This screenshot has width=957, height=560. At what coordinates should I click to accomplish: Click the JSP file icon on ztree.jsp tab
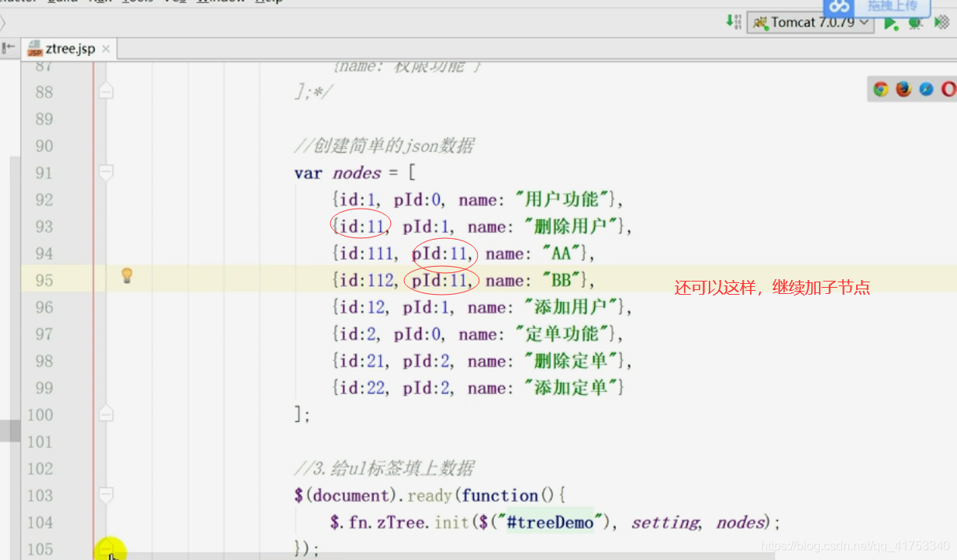point(35,49)
